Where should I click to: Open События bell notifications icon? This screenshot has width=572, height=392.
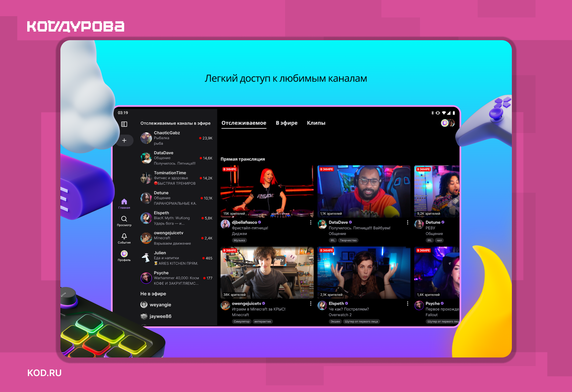point(124,238)
